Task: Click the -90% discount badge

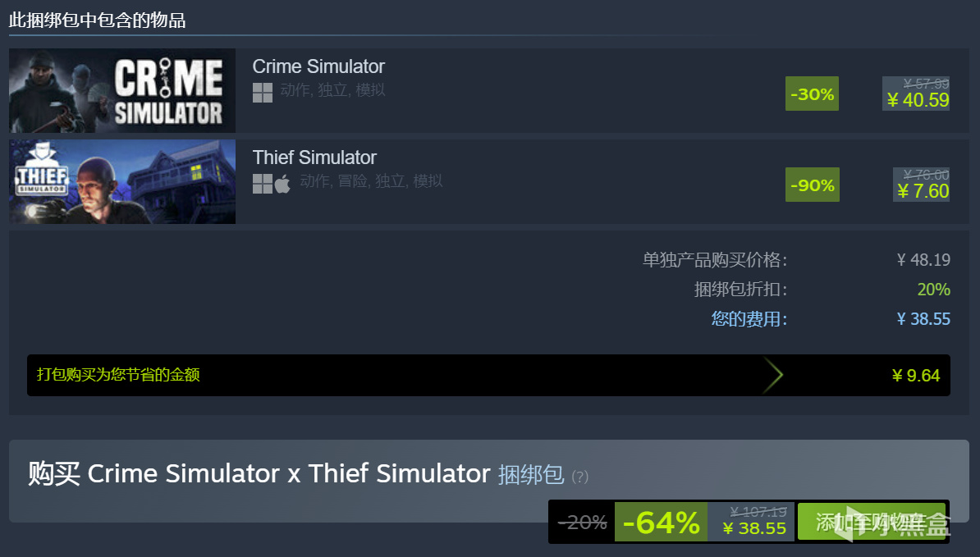Action: (x=812, y=185)
